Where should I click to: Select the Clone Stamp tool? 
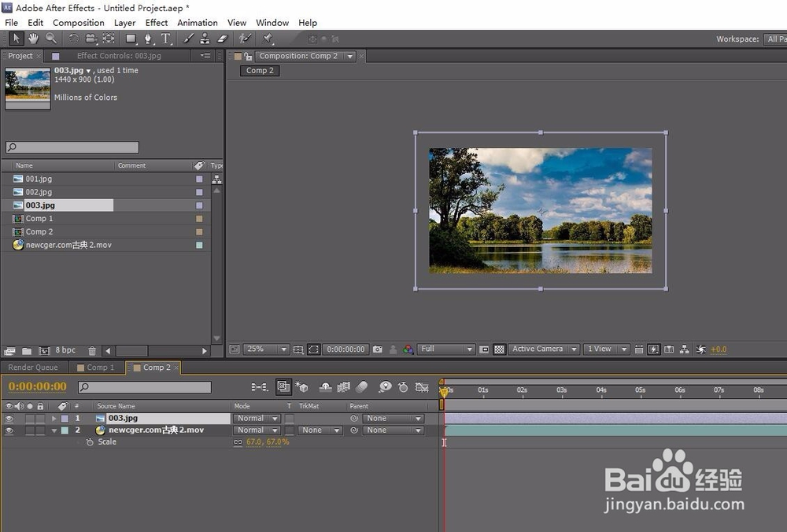(205, 39)
